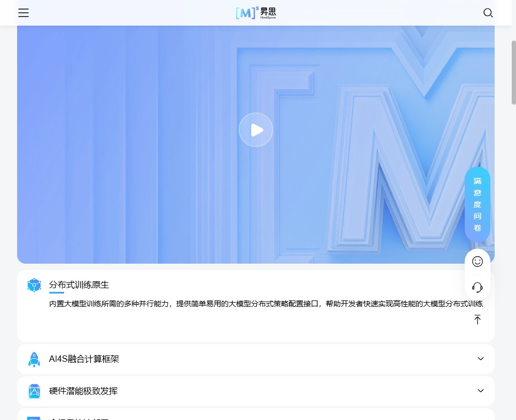Click the AI4S融合计算框架 rocket icon
Viewport: 516px width, 420px height.
34,359
